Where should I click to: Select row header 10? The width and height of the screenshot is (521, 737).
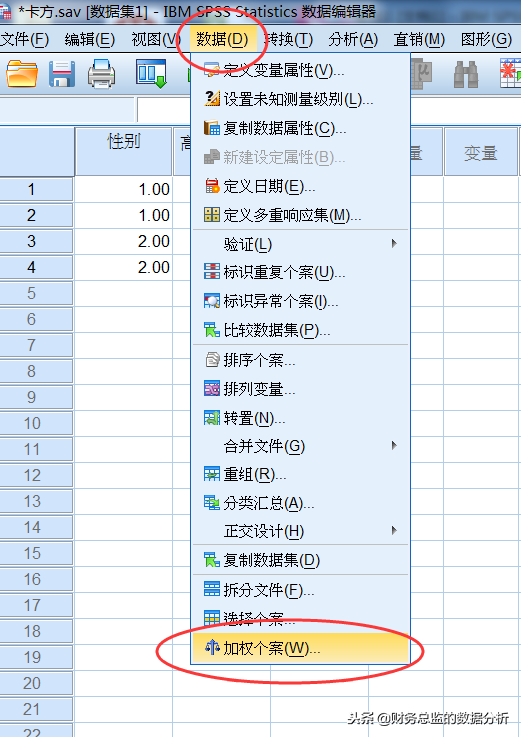pyautogui.click(x=37, y=423)
